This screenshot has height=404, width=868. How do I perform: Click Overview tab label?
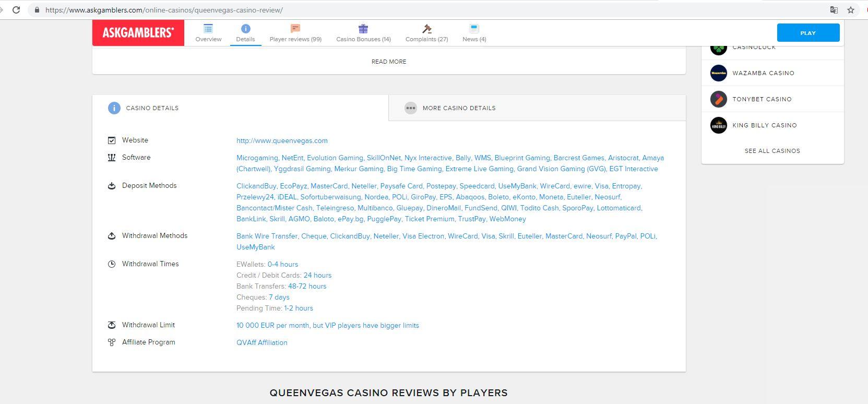click(x=208, y=39)
